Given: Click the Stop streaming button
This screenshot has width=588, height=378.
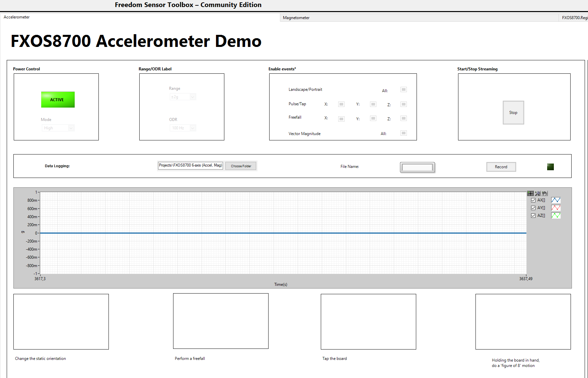Looking at the screenshot, I should pyautogui.click(x=513, y=113).
